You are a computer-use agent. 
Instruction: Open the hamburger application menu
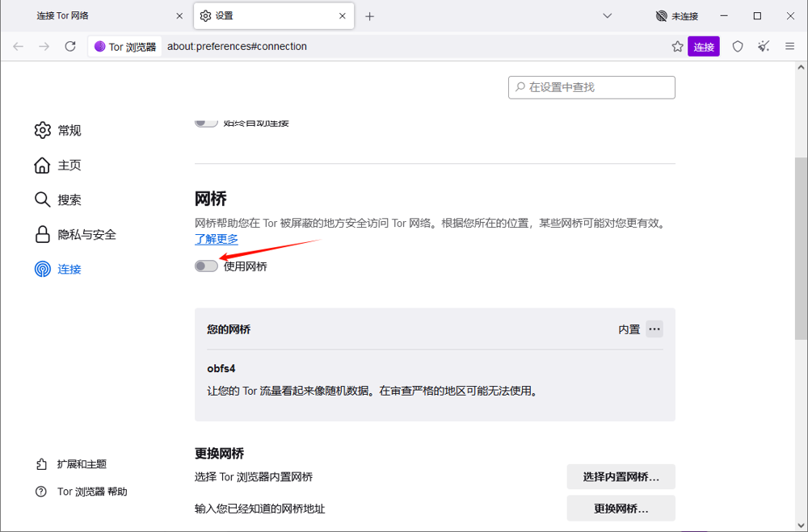click(x=790, y=47)
